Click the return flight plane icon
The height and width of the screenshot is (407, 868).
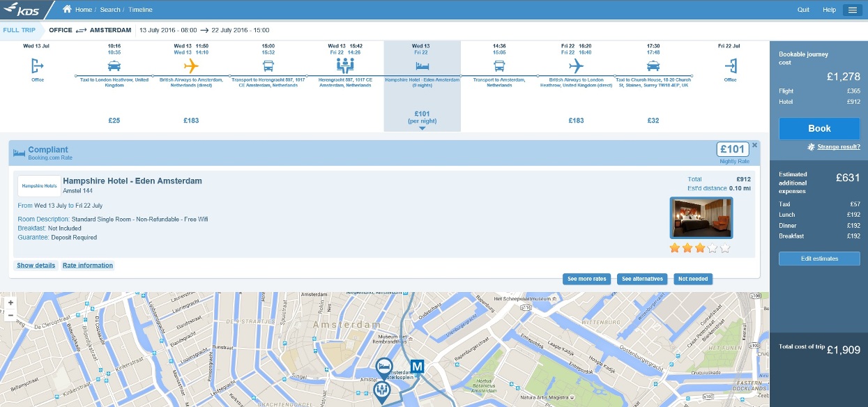[x=576, y=66]
